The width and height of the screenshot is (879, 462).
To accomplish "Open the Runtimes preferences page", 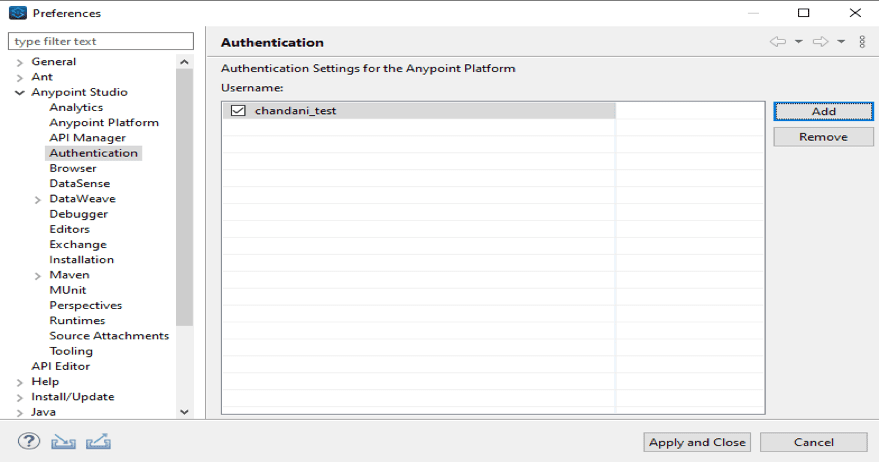I will click(x=77, y=321).
